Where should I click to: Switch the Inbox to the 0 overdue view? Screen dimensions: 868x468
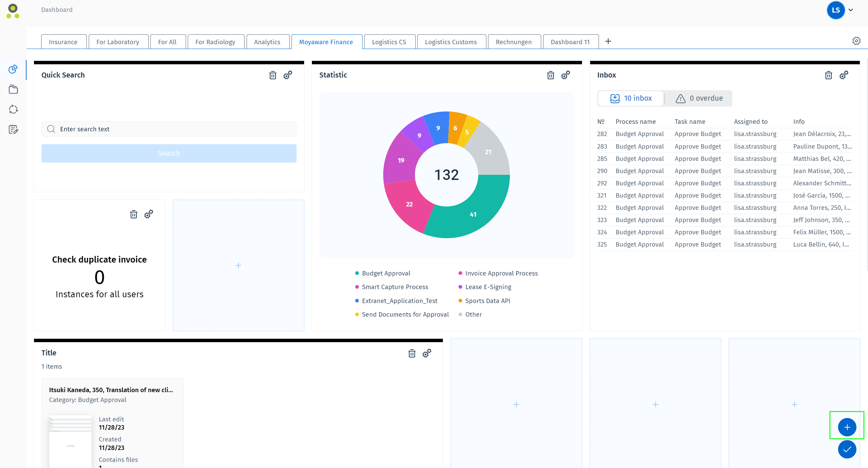[699, 98]
